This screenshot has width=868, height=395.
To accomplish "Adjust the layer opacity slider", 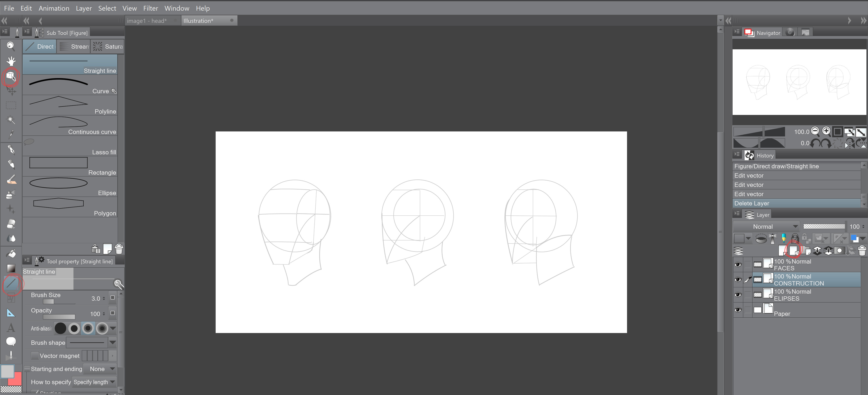I will point(824,226).
